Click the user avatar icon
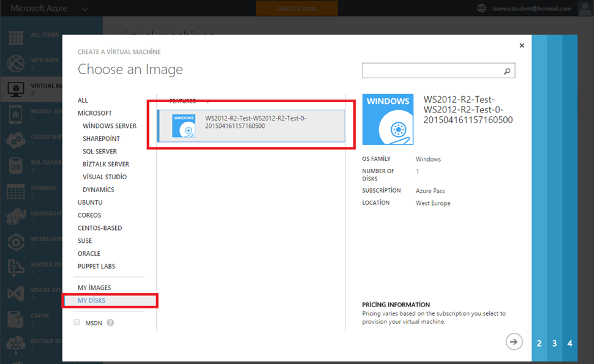 (x=585, y=9)
